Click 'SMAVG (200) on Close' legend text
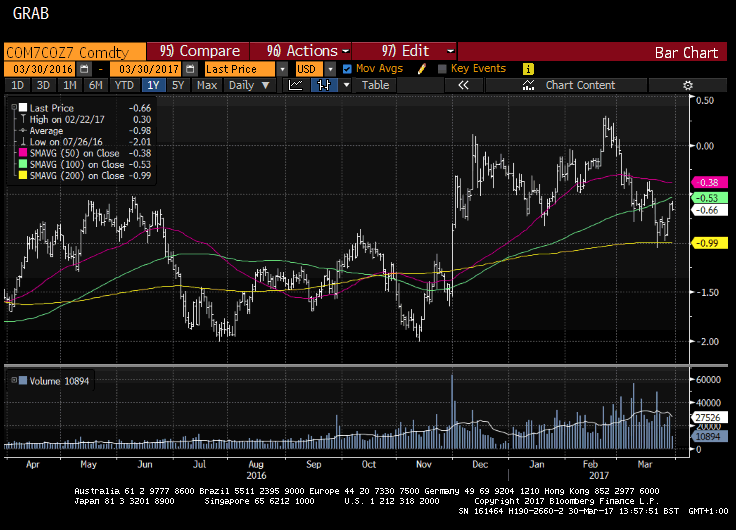This screenshot has width=736, height=530. coord(77,176)
